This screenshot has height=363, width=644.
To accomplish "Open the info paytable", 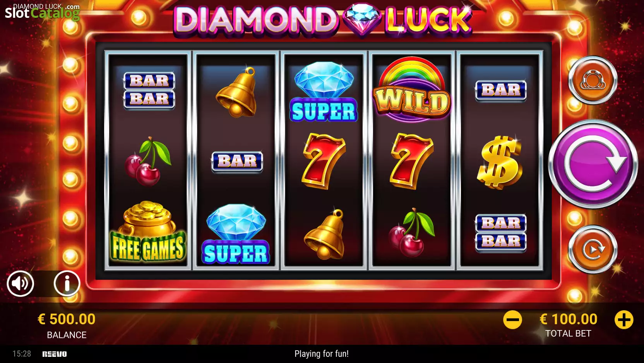I will point(67,284).
